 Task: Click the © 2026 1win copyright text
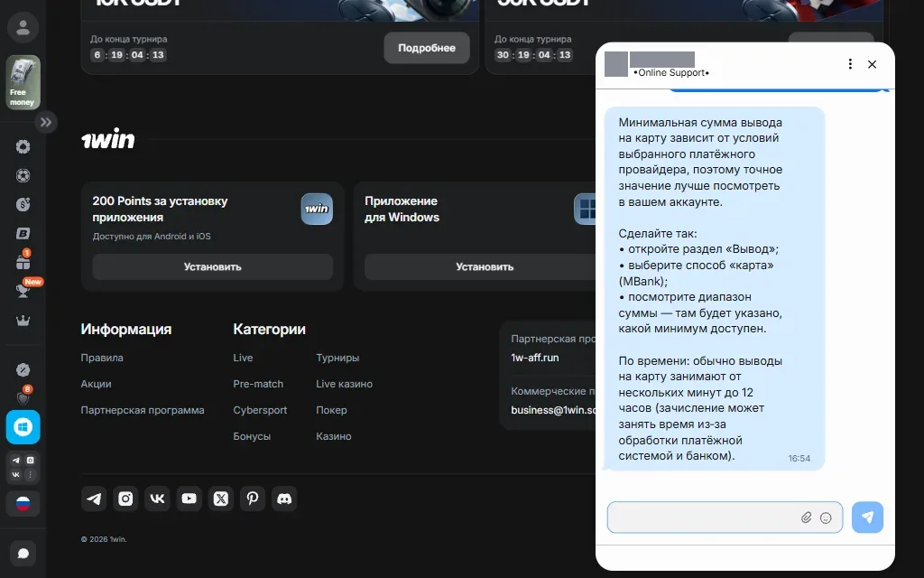click(104, 539)
